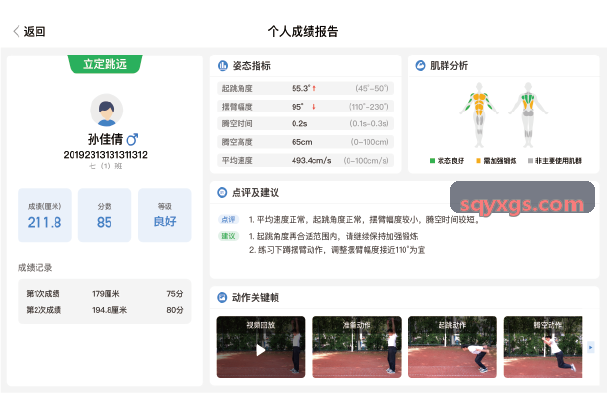Click the green 状态良好 legend swatch
Viewport: 607px width, 393px height.
click(432, 161)
